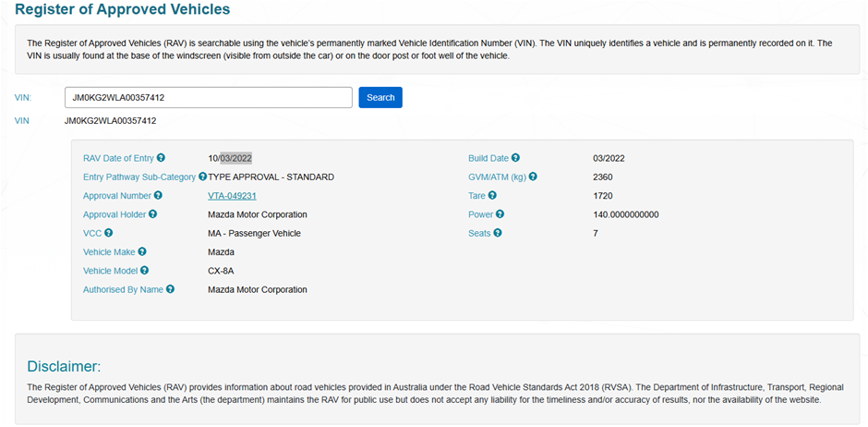Open help icon next to GVM/ATM (kg)

(x=533, y=177)
